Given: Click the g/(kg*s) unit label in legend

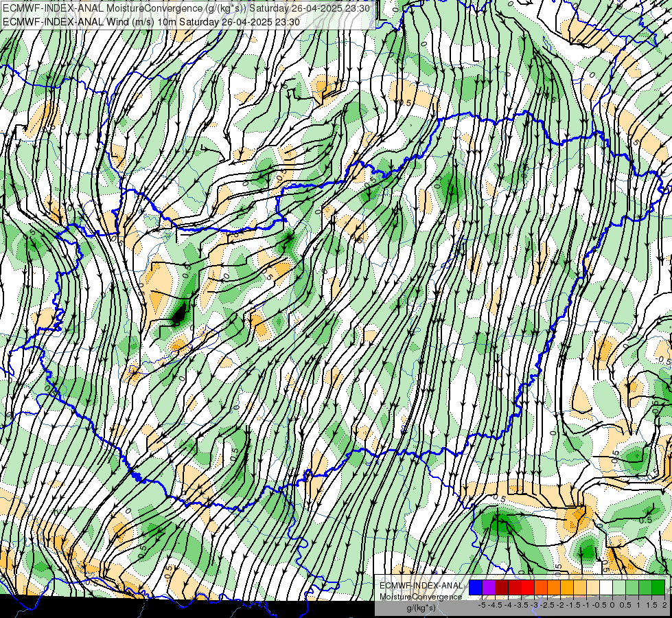Looking at the screenshot, I should pos(421,608).
